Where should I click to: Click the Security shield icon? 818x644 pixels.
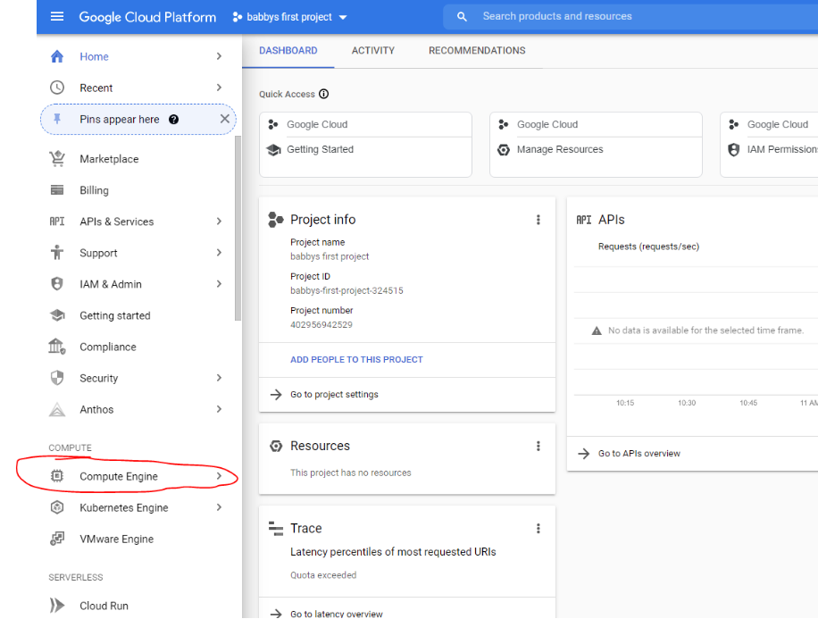57,378
